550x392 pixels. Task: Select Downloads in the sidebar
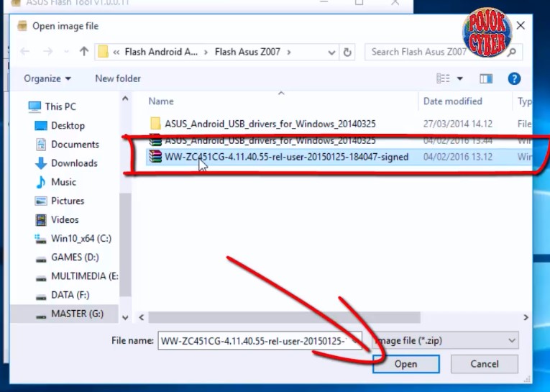coord(74,163)
